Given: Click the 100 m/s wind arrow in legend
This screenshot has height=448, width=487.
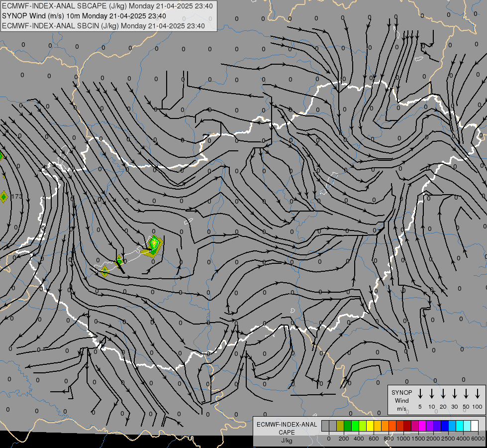Looking at the screenshot, I should coord(478,394).
